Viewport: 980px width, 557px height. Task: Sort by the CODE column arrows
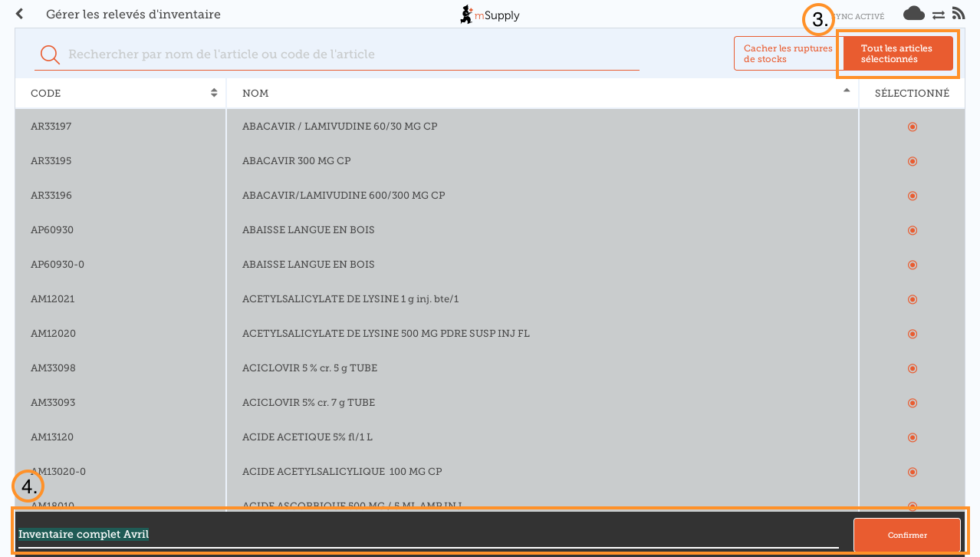click(214, 93)
